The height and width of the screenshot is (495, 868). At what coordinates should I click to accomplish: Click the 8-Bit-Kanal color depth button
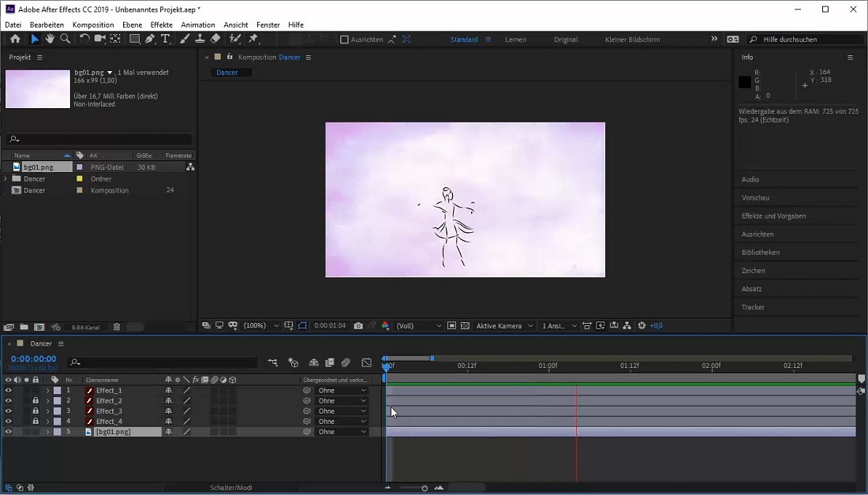tap(85, 327)
